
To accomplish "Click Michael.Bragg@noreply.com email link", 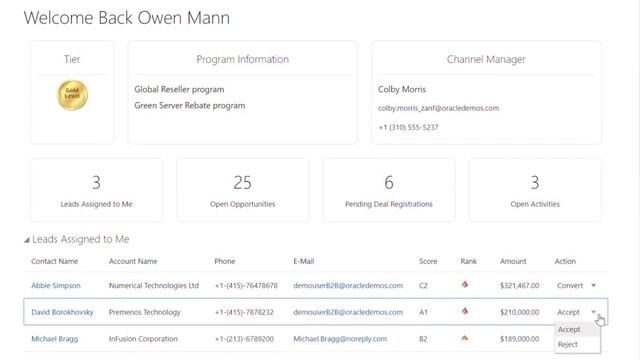I will [x=340, y=339].
